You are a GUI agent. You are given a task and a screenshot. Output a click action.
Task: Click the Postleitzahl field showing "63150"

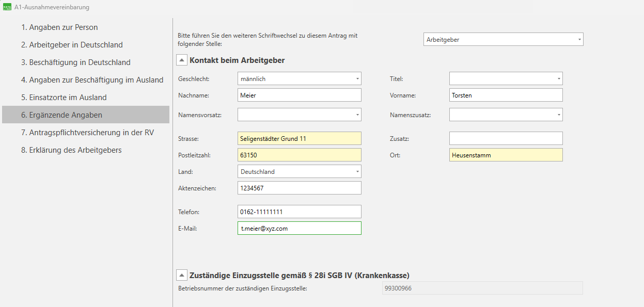[x=300, y=154]
